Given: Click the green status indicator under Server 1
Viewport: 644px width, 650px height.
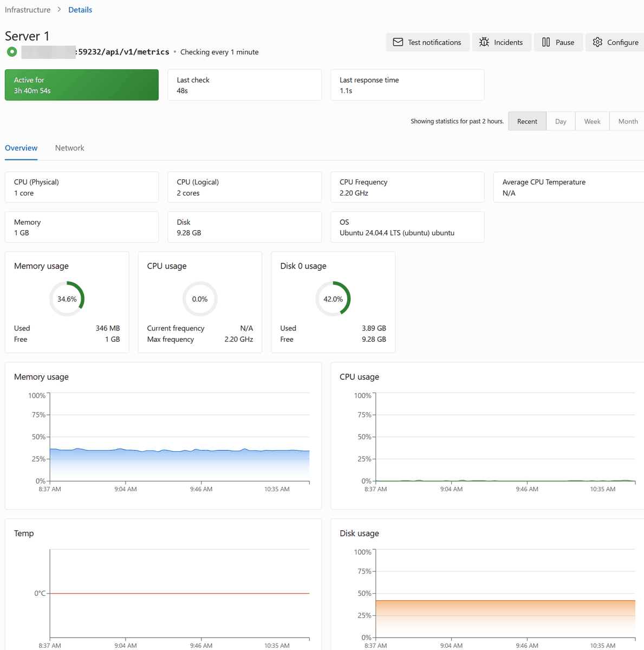Looking at the screenshot, I should [12, 52].
